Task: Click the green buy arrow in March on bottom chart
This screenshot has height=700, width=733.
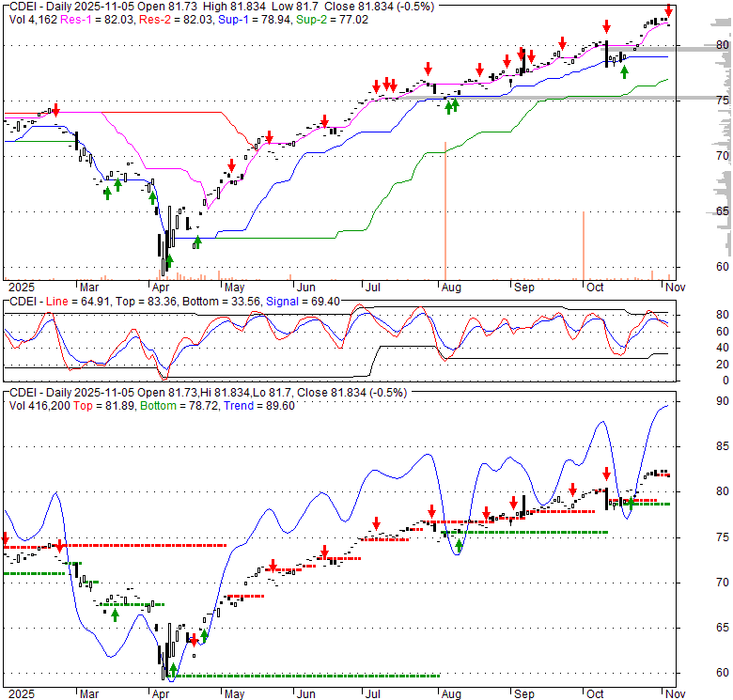Action: click(x=115, y=614)
